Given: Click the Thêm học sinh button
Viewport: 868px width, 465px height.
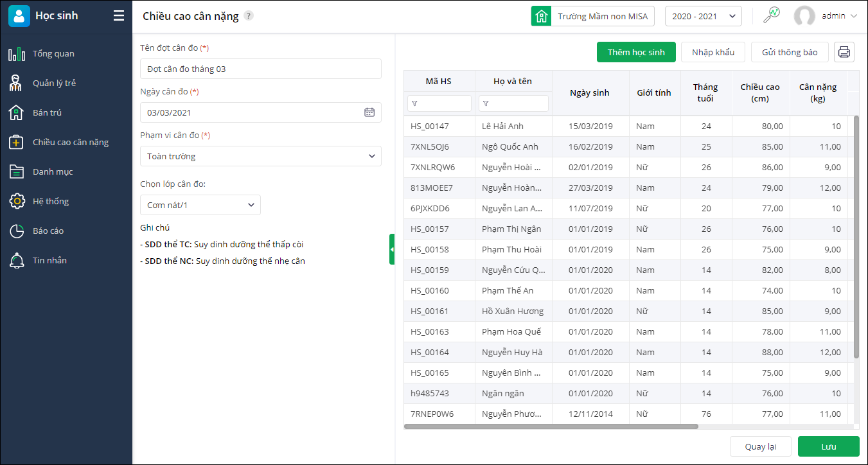Looking at the screenshot, I should (x=636, y=52).
